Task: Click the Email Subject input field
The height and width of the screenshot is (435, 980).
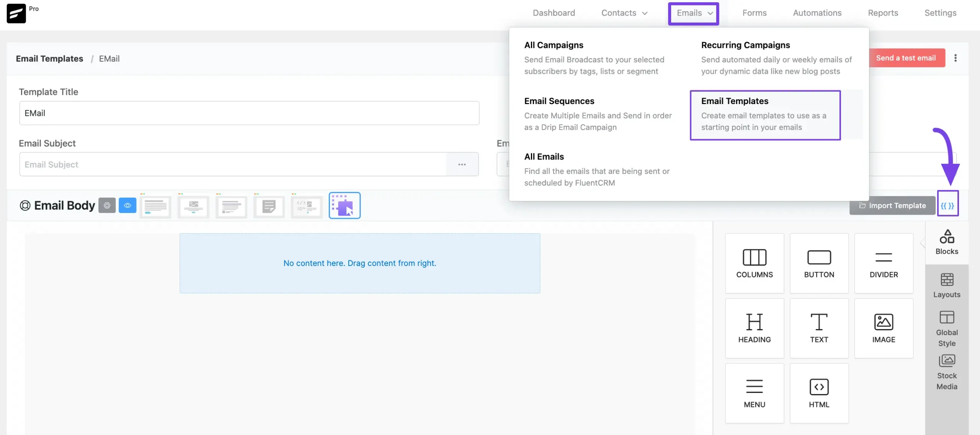Action: pyautogui.click(x=233, y=165)
